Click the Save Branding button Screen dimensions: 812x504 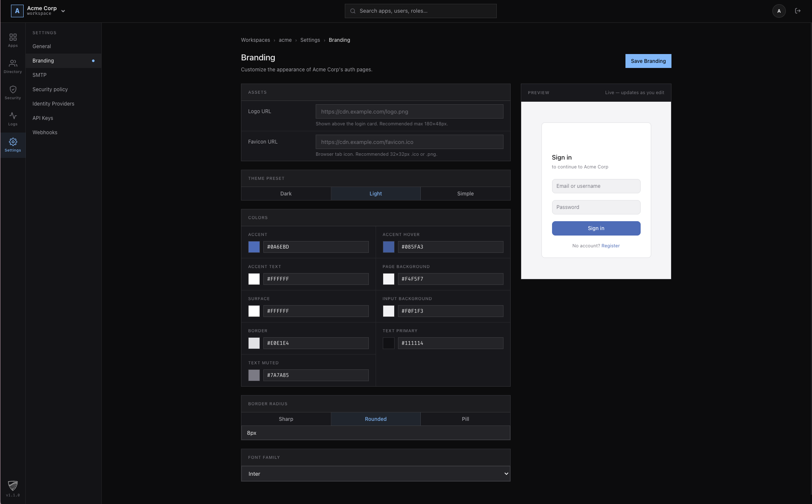[648, 61]
